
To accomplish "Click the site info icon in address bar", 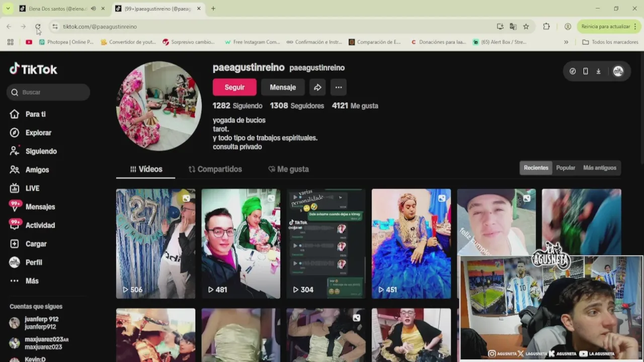I will tap(55, 27).
